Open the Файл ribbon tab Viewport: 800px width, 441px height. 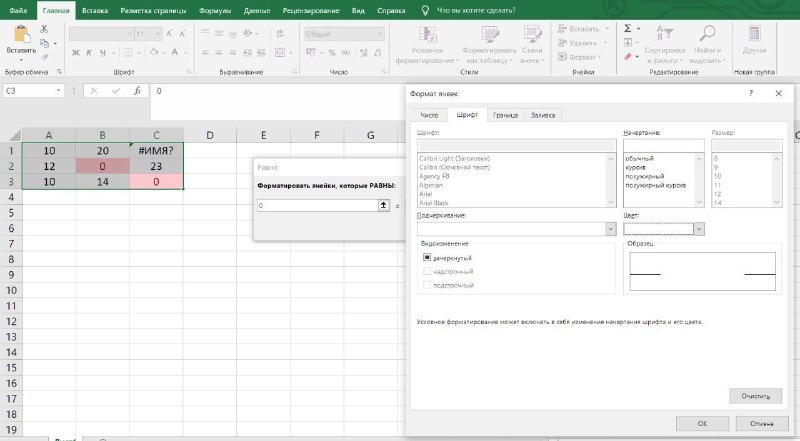(18, 10)
